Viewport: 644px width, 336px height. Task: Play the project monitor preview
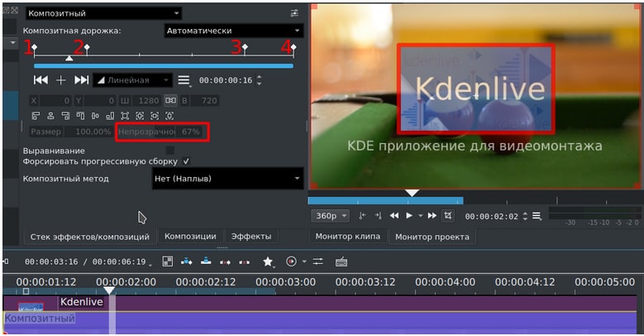coord(409,215)
